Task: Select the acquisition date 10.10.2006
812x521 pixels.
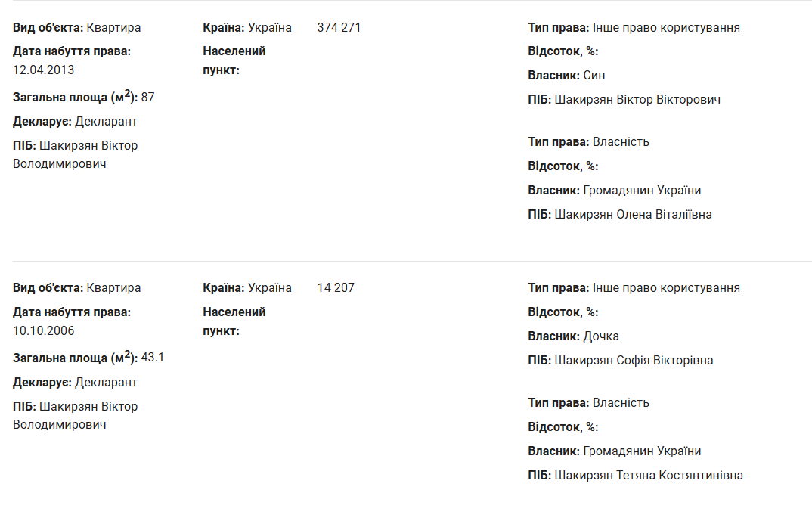Action: [44, 330]
